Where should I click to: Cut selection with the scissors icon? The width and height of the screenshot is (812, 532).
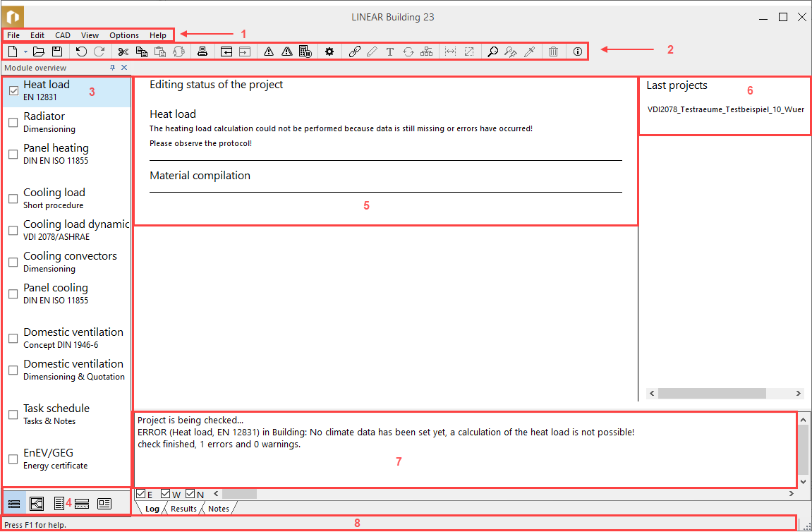[x=123, y=52]
